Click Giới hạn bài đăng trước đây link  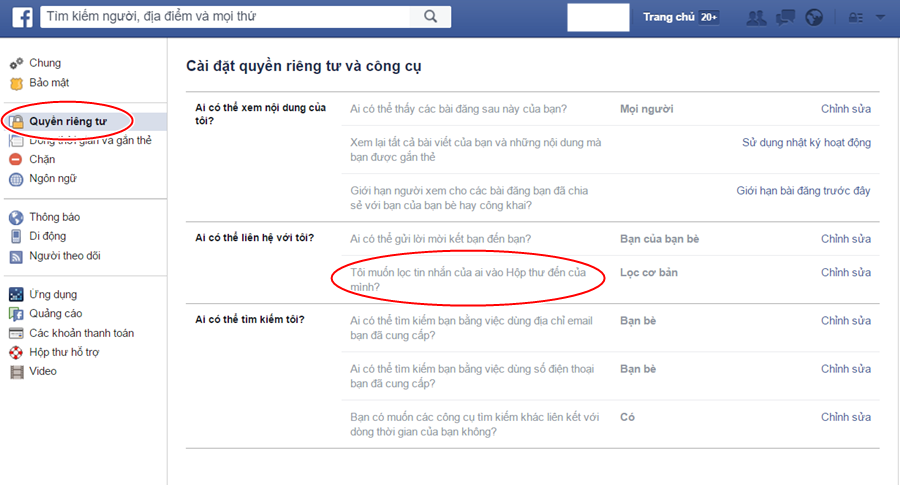point(804,191)
